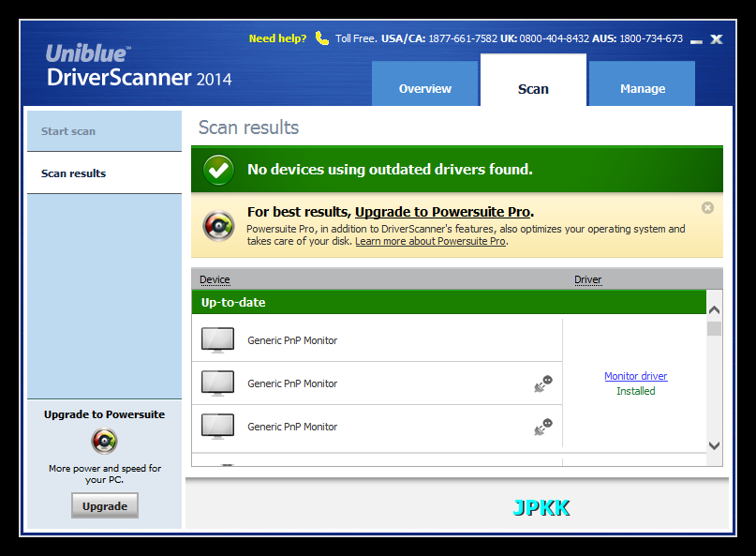Click the Upgrade to Powersuite heading
This screenshot has width=756, height=556.
104,414
